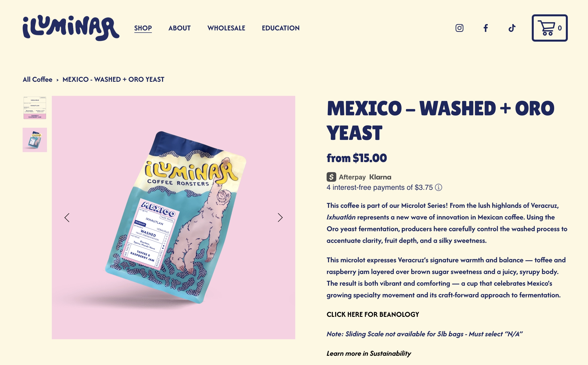Open Learn more in Sustainability link

coord(369,353)
